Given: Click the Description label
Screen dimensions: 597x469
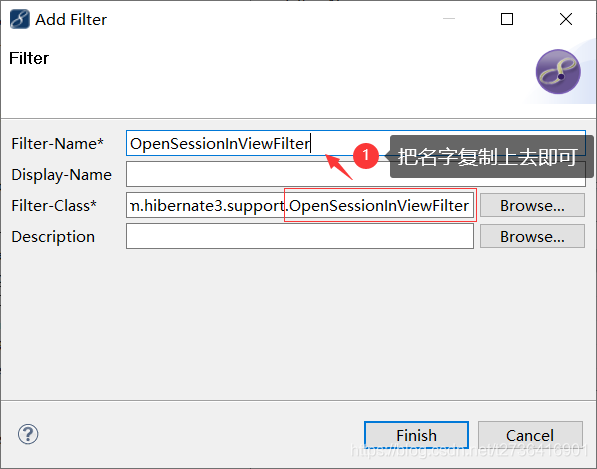Looking at the screenshot, I should (53, 237).
